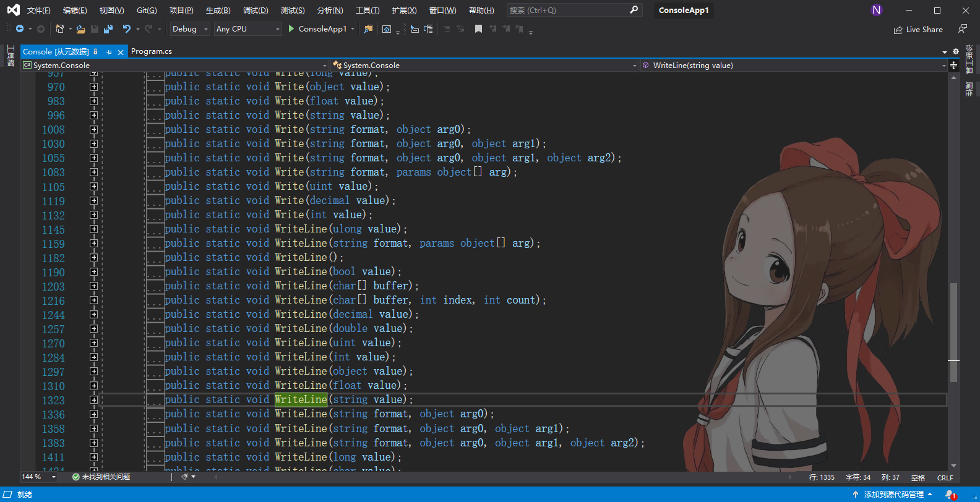Click the first indent-arrow toolbar icon
The width and height of the screenshot is (980, 502).
pyautogui.click(x=415, y=29)
